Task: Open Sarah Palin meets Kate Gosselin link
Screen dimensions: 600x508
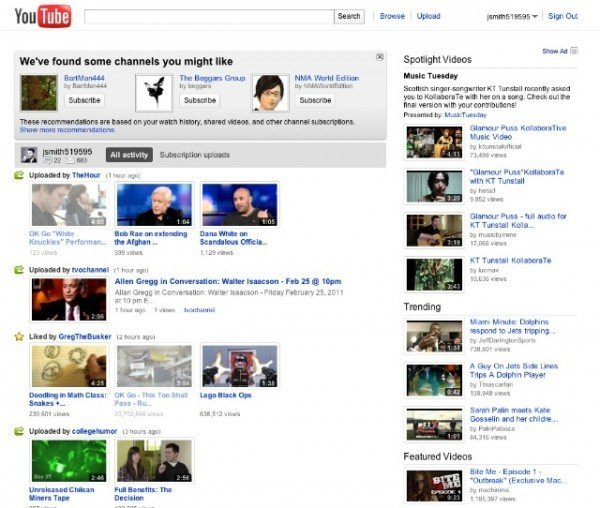Action: (x=514, y=415)
